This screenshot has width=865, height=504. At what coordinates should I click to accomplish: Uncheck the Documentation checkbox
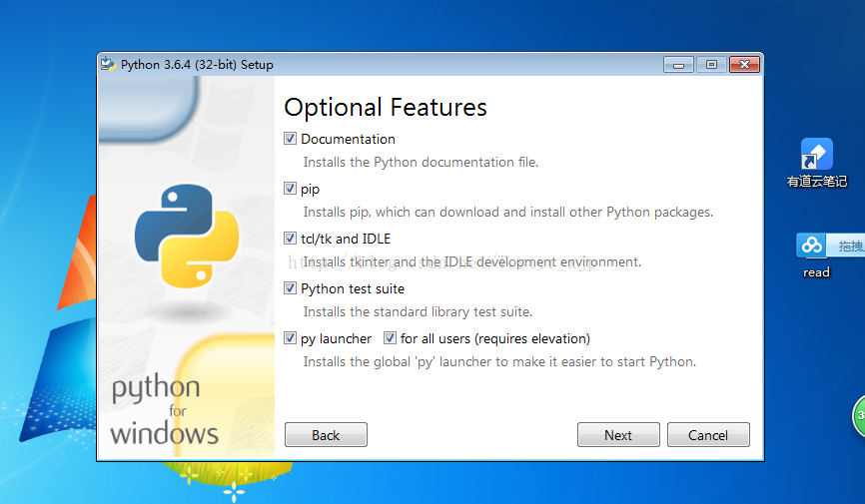[x=291, y=139]
